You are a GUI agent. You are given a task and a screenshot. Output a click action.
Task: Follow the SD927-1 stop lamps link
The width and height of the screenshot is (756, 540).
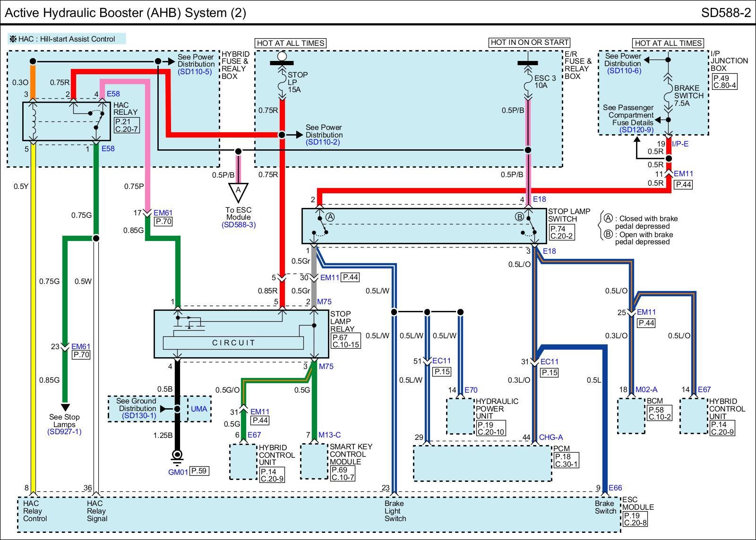[64, 432]
